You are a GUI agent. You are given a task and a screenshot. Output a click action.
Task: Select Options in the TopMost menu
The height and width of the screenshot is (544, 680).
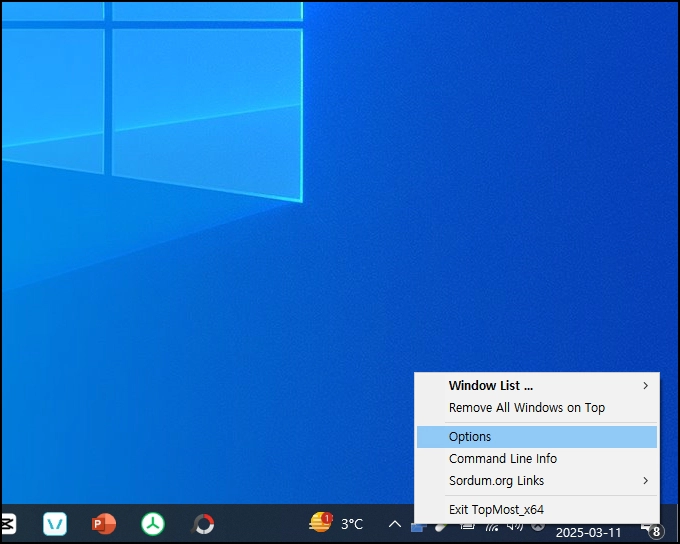pyautogui.click(x=537, y=437)
